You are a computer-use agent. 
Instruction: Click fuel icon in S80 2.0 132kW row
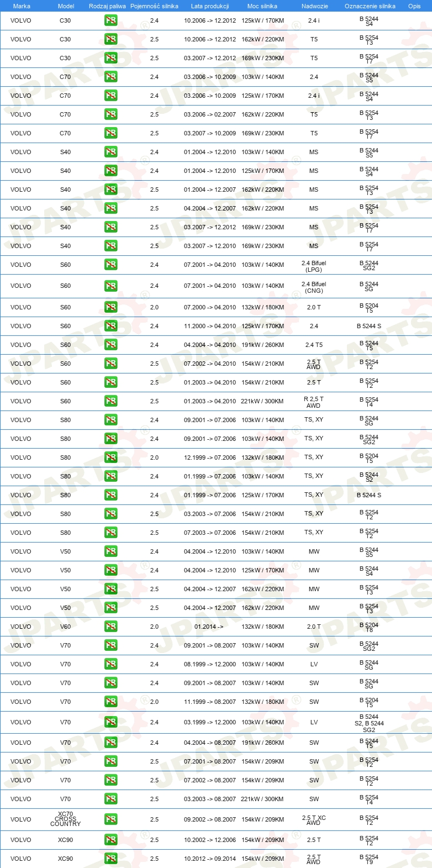tap(110, 457)
